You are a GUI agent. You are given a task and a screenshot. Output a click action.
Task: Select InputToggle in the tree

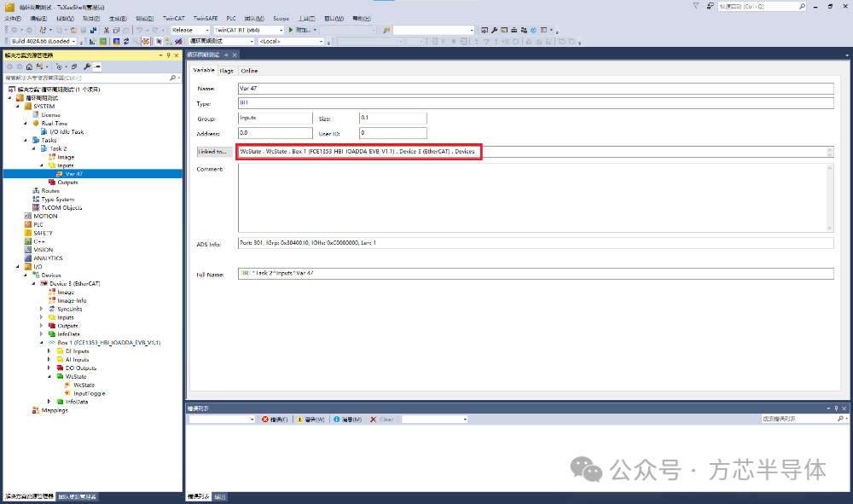[90, 393]
